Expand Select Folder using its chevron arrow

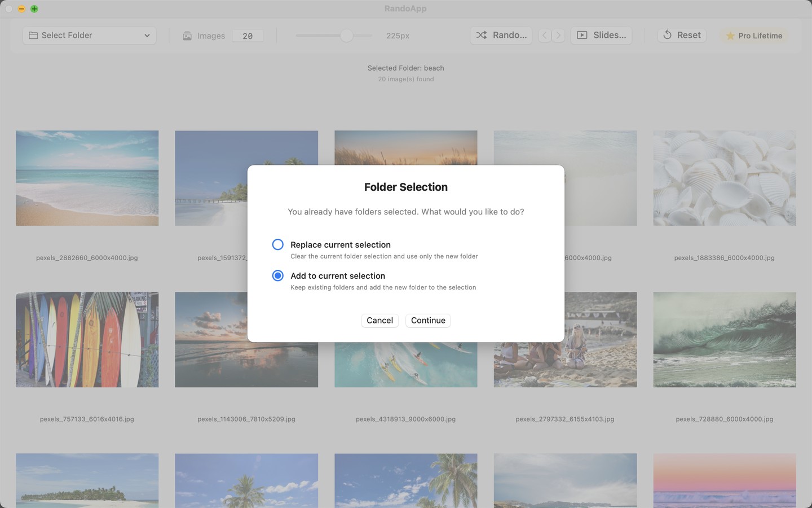[x=147, y=36]
